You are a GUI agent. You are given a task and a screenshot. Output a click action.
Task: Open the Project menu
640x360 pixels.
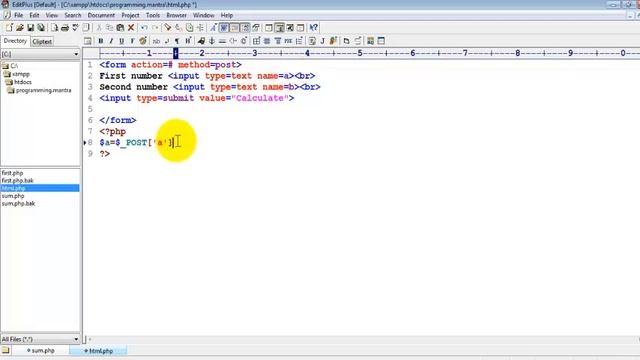coord(130,15)
